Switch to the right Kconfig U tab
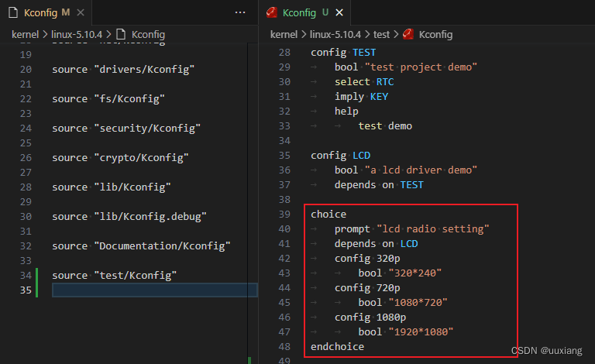Image resolution: width=595 pixels, height=364 pixels. (304, 12)
